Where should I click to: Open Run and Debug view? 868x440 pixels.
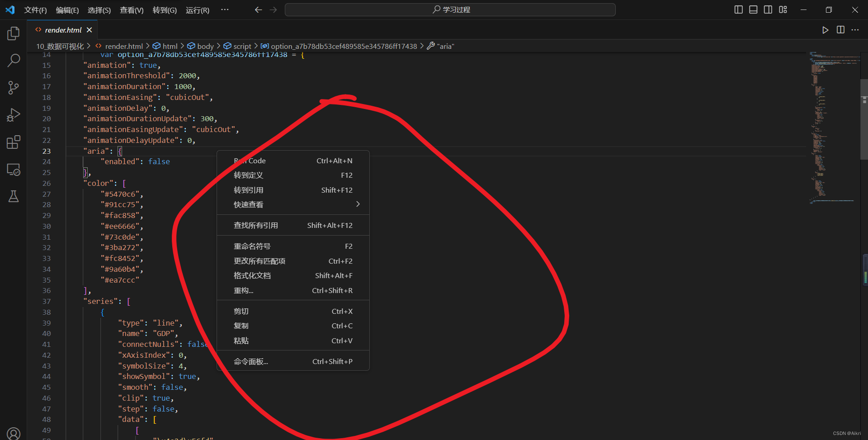(x=14, y=115)
